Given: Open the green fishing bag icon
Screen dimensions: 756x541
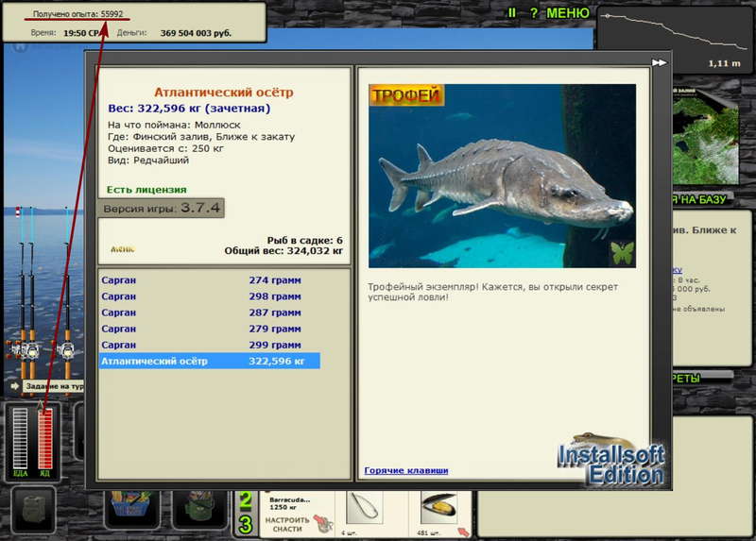Looking at the screenshot, I should [x=199, y=508].
